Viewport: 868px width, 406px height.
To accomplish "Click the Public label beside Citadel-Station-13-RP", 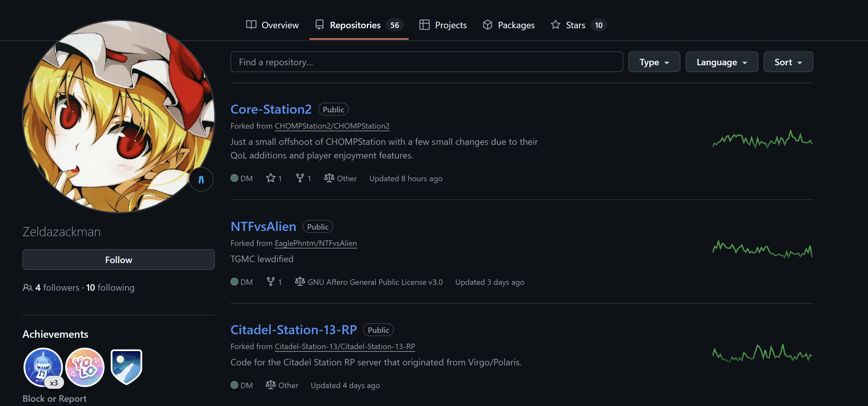I will pyautogui.click(x=378, y=330).
